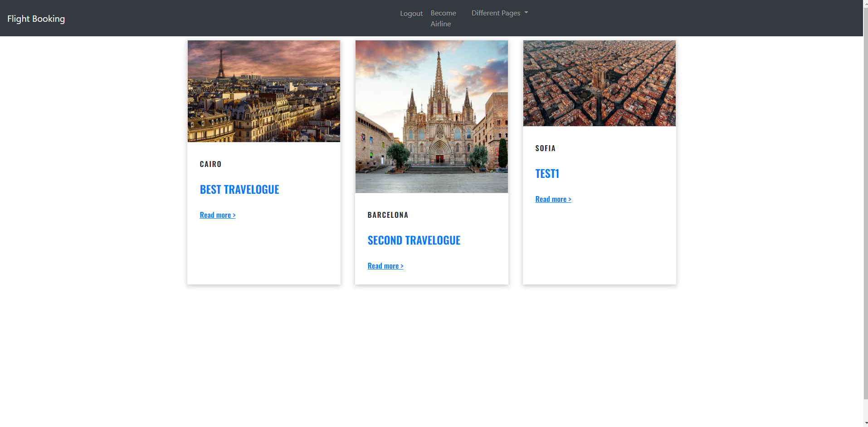The width and height of the screenshot is (868, 427).
Task: Click Read more under Second Travelogue
Action: pyautogui.click(x=385, y=266)
